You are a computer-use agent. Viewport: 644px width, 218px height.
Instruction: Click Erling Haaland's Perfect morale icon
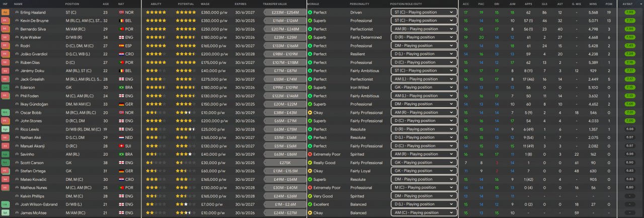point(310,12)
